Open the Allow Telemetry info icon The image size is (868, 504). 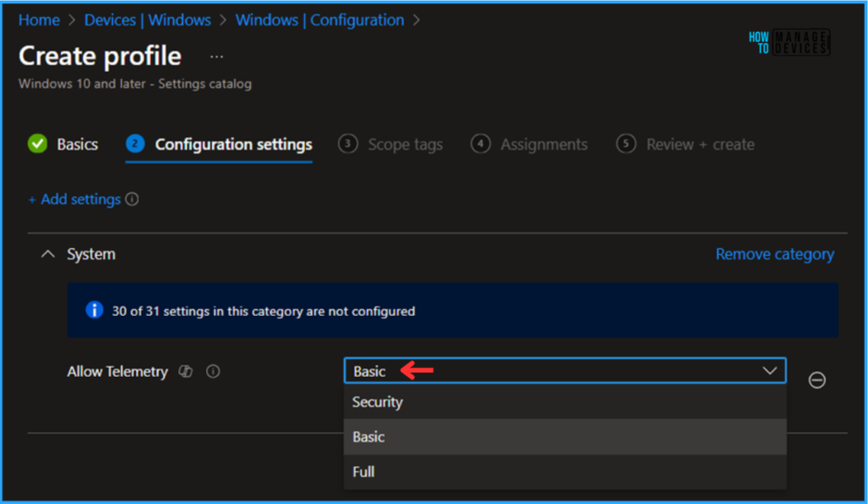click(x=213, y=371)
